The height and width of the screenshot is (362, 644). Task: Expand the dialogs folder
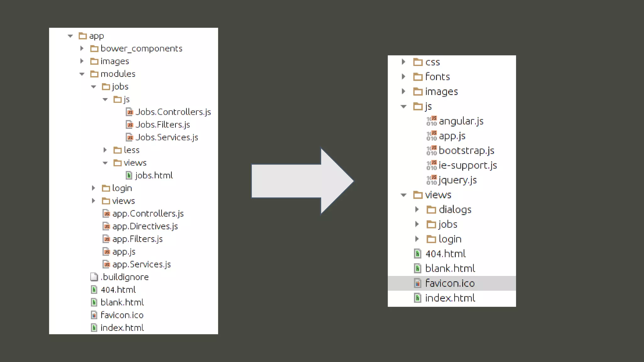point(417,209)
